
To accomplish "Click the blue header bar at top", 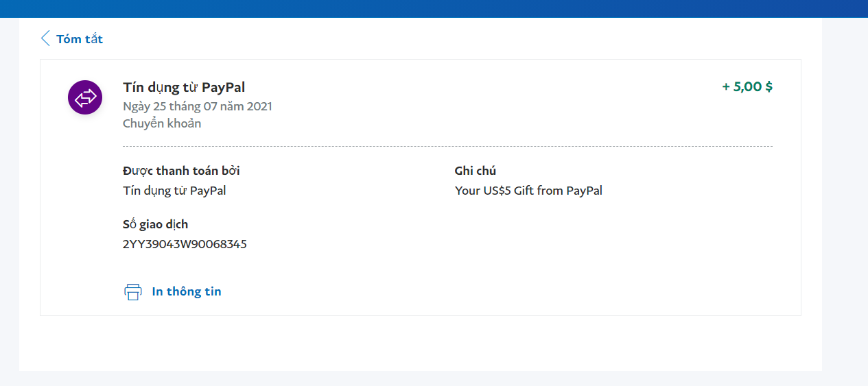I will coord(434,8).
